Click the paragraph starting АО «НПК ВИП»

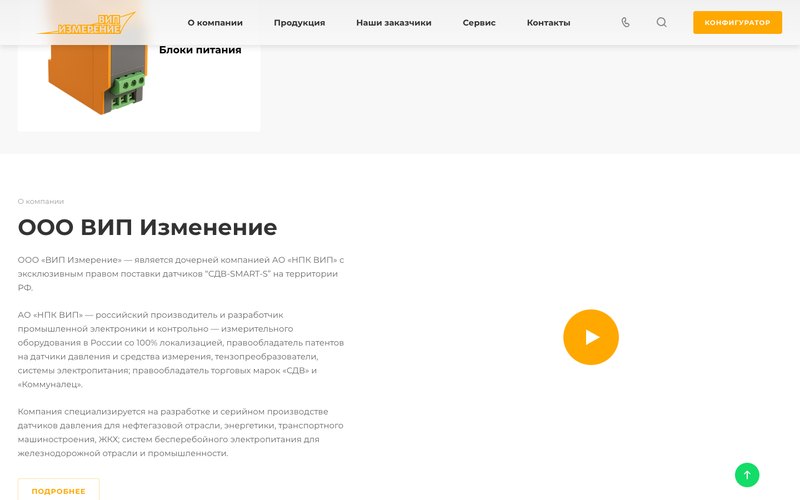point(181,349)
